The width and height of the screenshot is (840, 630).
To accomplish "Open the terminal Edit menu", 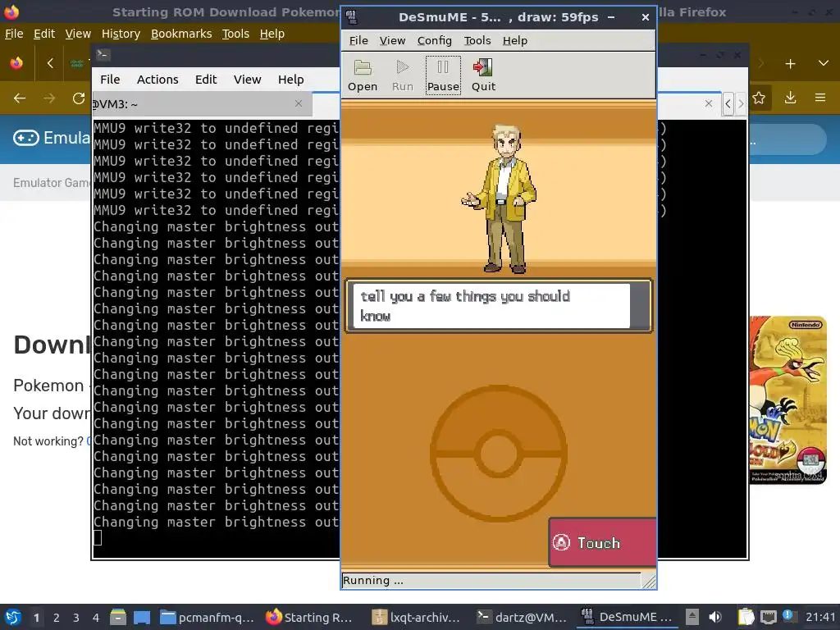I will click(x=206, y=80).
